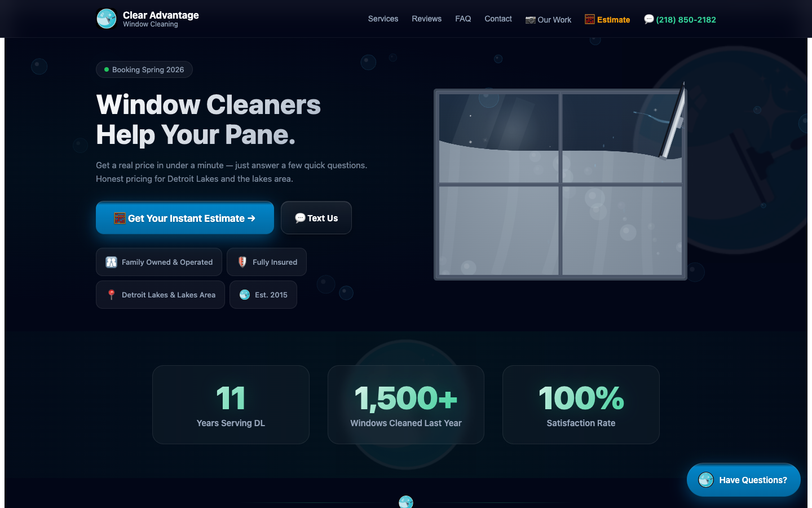
Task: Click the speech bubble icon before the phone number
Action: click(x=650, y=19)
